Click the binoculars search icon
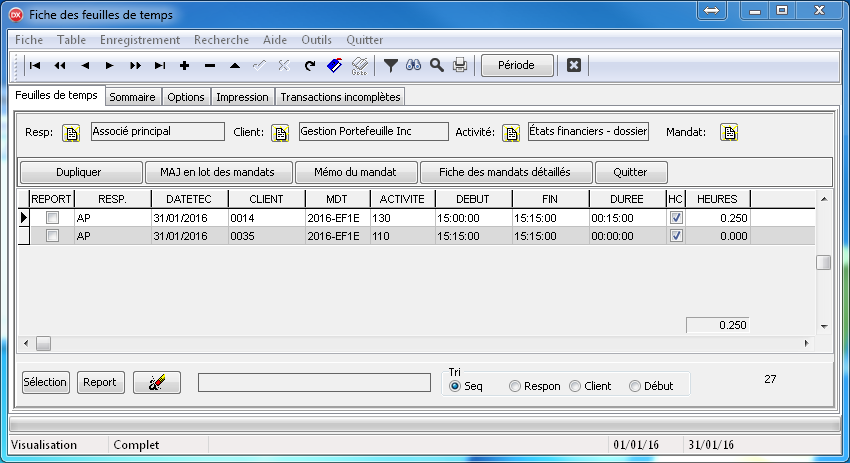Viewport: 850px width, 463px height. 413,66
